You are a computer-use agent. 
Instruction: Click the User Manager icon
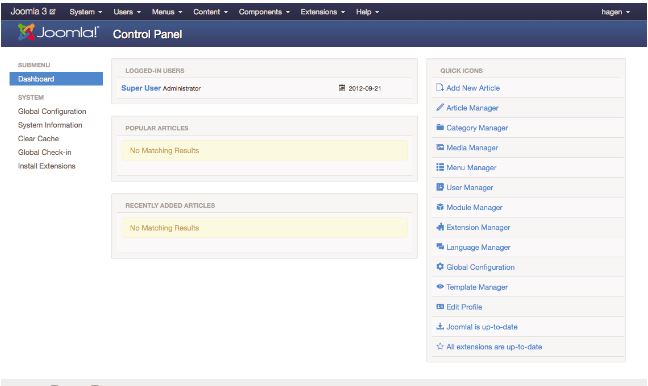(440, 187)
